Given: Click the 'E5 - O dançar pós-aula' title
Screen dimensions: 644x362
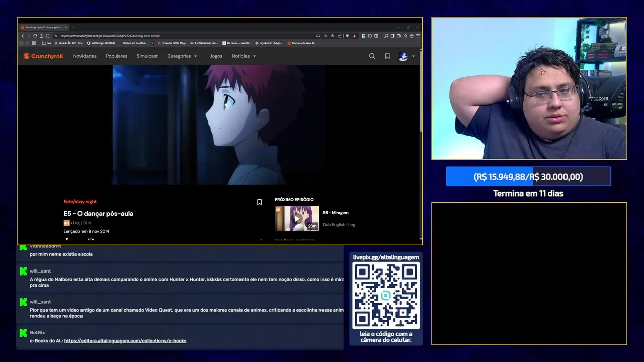Looking at the screenshot, I should [99, 213].
